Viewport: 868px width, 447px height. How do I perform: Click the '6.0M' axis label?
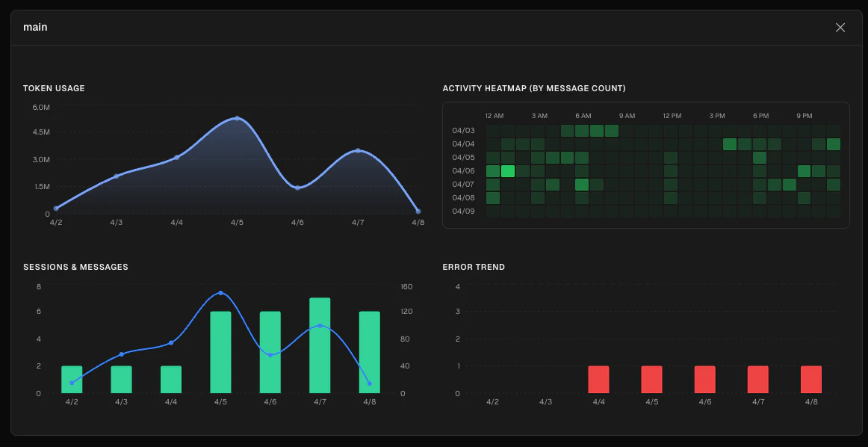42,106
